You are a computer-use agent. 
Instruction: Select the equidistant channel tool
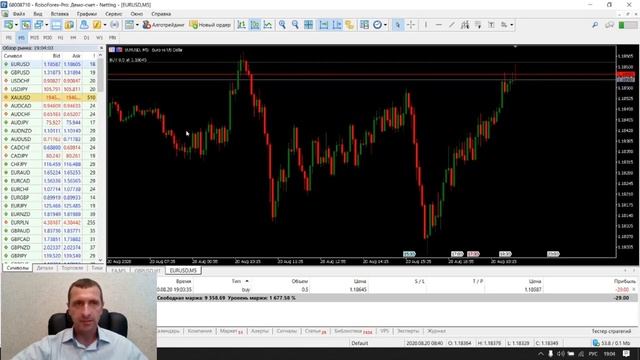(x=465, y=25)
